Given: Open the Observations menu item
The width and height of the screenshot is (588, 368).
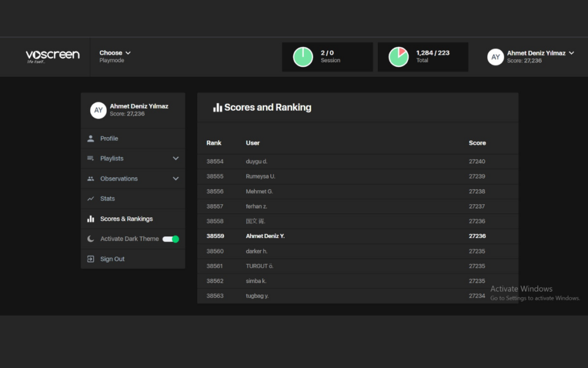Looking at the screenshot, I should pyautogui.click(x=133, y=179).
